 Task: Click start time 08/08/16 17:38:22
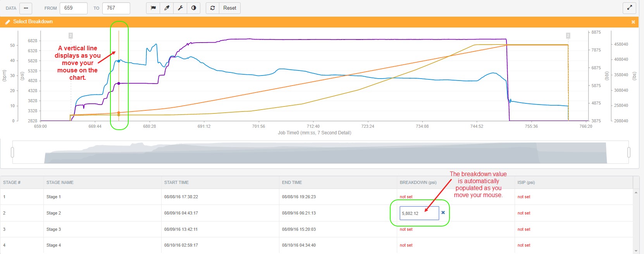(181, 197)
